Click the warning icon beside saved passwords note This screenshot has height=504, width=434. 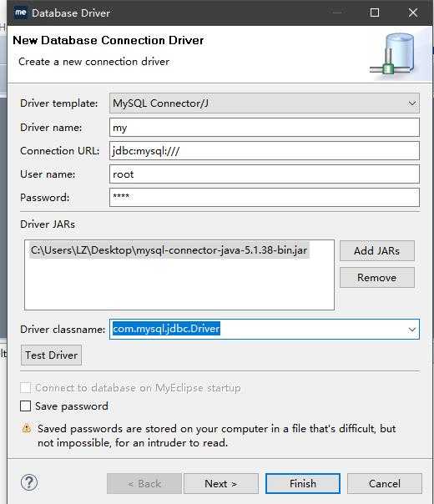pos(27,428)
